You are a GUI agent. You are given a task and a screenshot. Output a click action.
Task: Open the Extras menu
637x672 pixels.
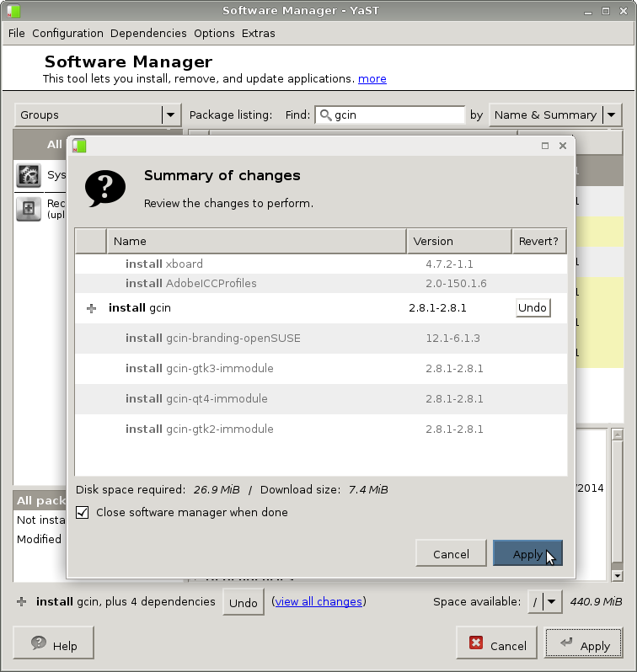tap(258, 34)
